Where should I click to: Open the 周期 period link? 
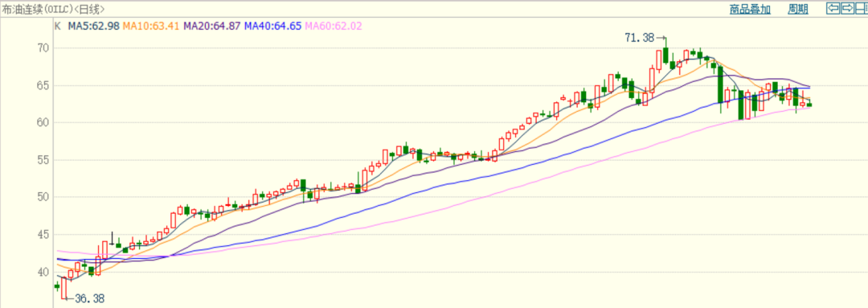pos(798,9)
